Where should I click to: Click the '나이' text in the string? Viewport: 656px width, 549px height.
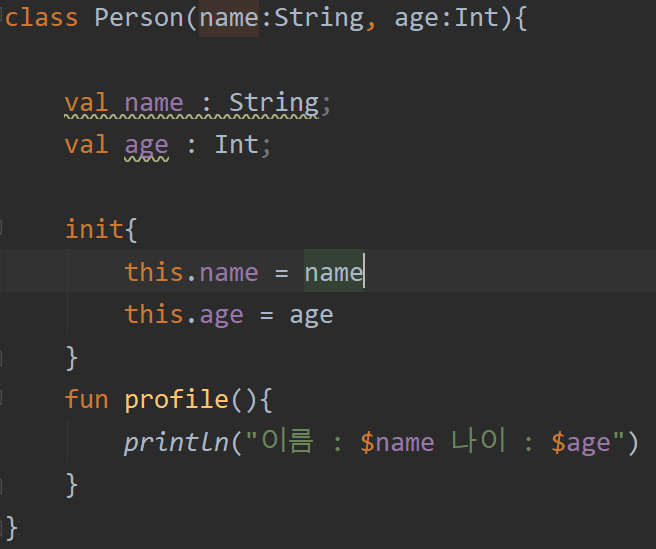pos(479,441)
